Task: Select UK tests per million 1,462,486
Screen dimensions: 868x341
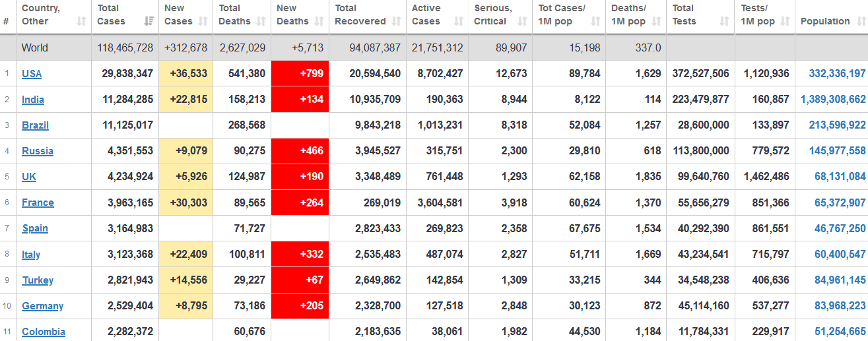Action: click(766, 177)
